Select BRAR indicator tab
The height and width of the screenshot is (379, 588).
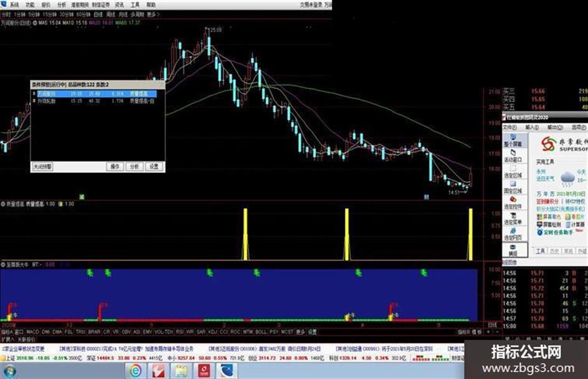[94, 332]
